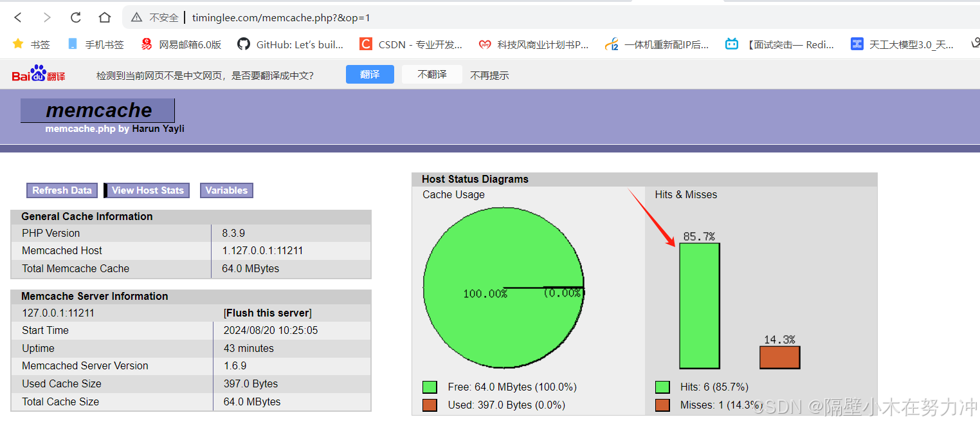Click the Flush this server link
Viewport: 980px width, 424px height.
(x=268, y=313)
